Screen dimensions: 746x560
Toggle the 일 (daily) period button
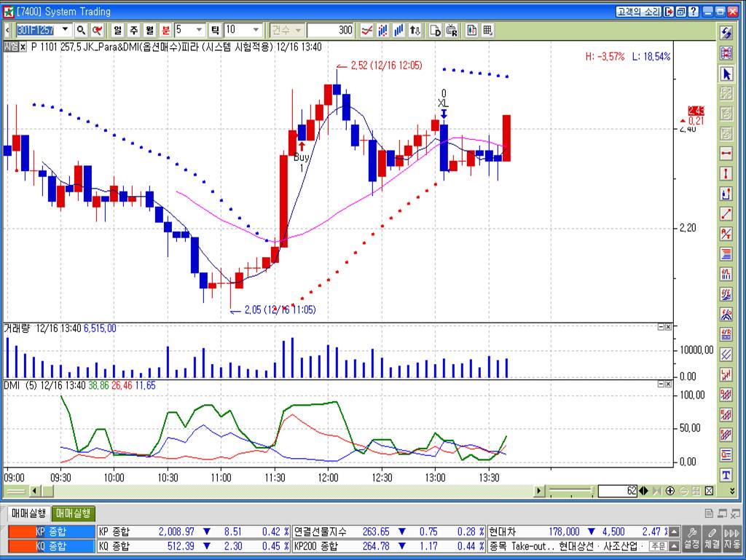[117, 30]
